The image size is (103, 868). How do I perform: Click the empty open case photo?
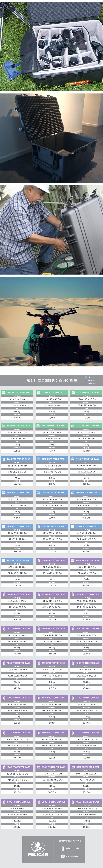point(51,138)
